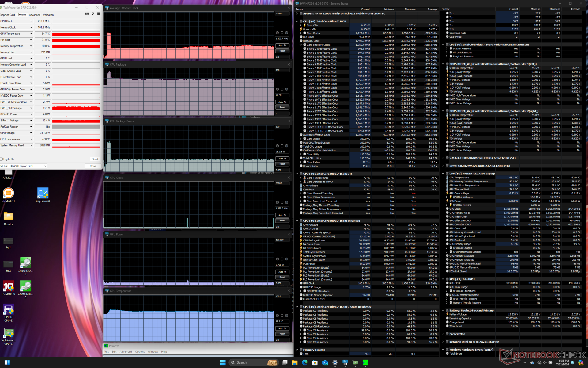Click Auto Fit on CPU Package graph
This screenshot has height=368, width=588.
[x=282, y=102]
